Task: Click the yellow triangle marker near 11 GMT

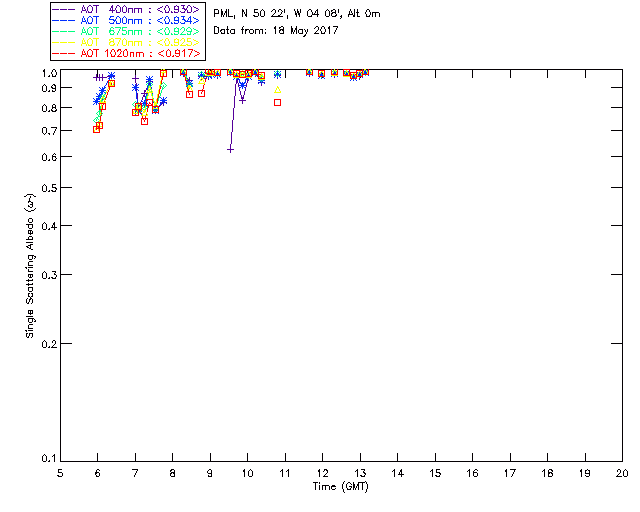Action: tap(278, 90)
